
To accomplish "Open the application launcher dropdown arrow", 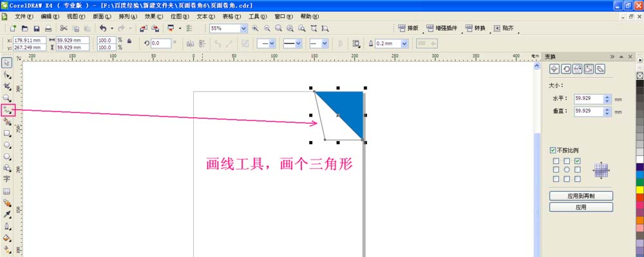I will [180, 28].
